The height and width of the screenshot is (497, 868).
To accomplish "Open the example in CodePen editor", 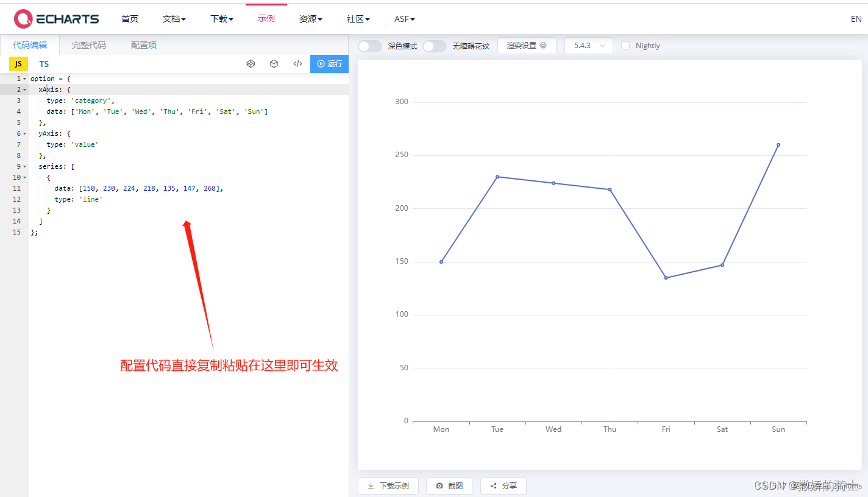I will pyautogui.click(x=251, y=63).
